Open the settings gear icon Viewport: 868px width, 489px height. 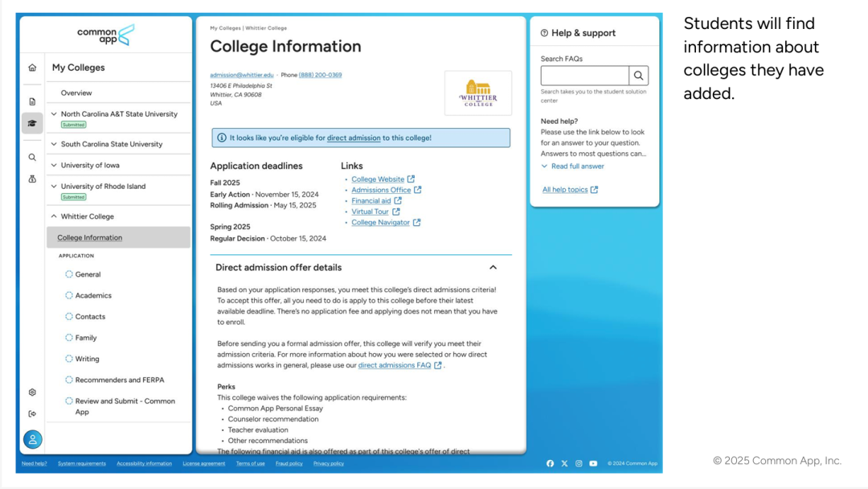tap(32, 392)
